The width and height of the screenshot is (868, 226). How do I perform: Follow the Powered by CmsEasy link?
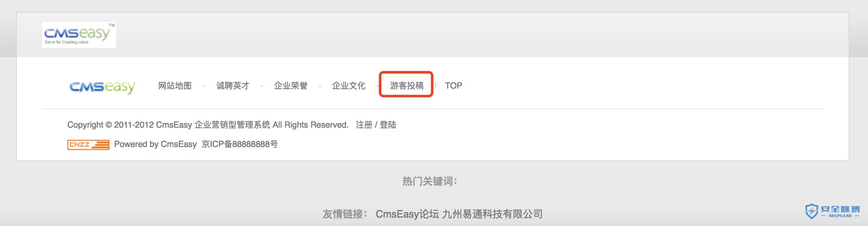tap(155, 144)
